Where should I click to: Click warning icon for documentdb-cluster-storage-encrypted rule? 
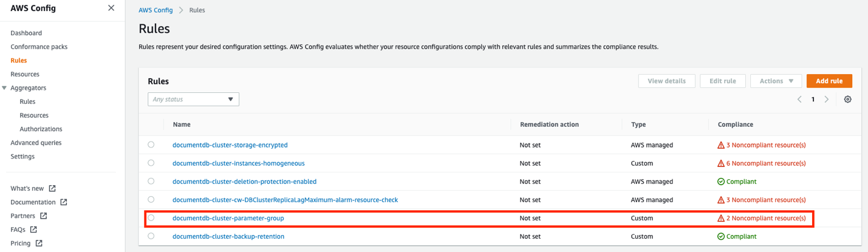[721, 145]
